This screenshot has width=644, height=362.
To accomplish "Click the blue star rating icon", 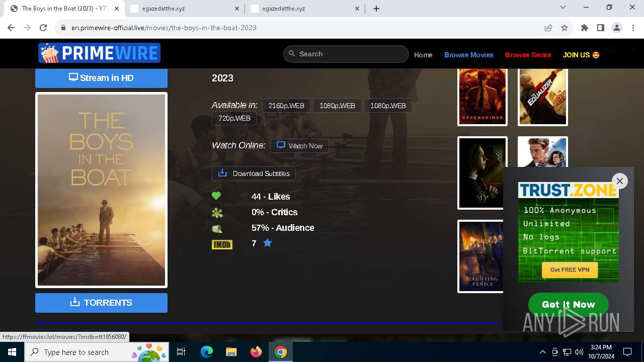I will pyautogui.click(x=268, y=243).
